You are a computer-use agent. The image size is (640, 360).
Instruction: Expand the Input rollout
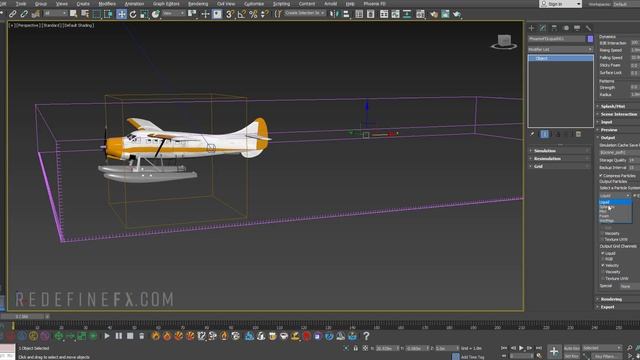(618, 122)
